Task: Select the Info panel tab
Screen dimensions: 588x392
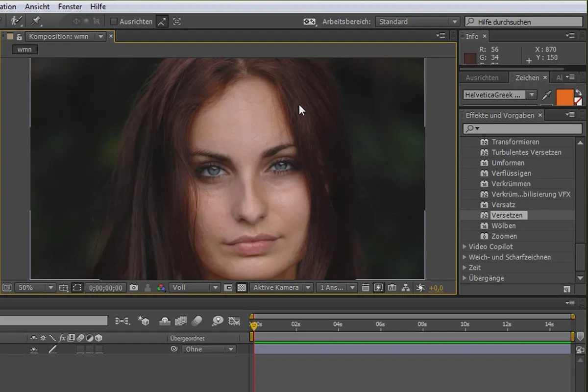Action: (x=472, y=36)
